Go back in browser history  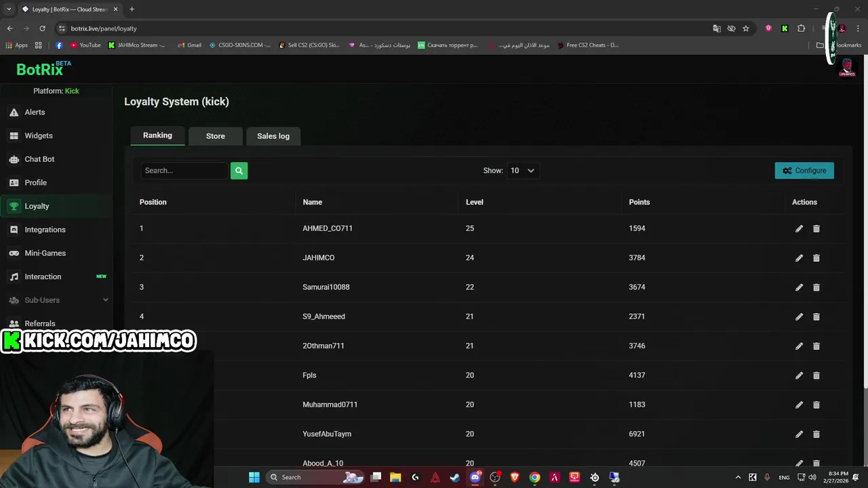tap(9, 28)
